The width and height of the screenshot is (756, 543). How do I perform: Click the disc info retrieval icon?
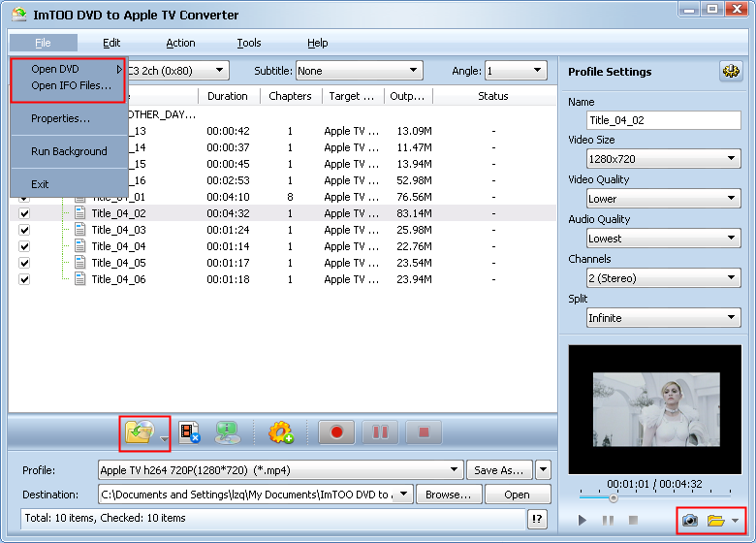click(228, 432)
